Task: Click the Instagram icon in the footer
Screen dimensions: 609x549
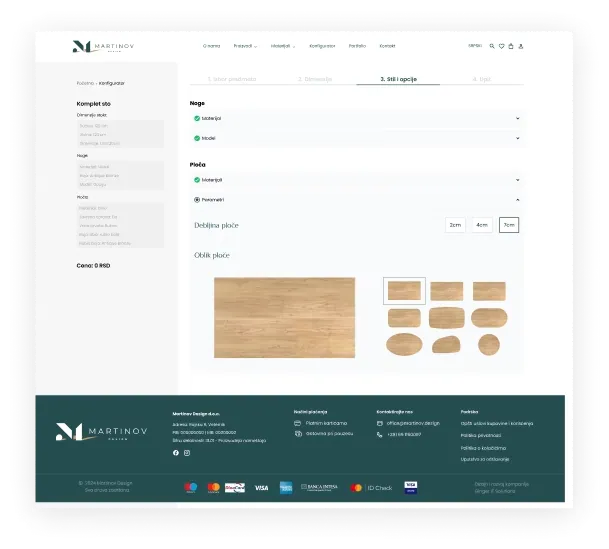Action: pos(187,453)
